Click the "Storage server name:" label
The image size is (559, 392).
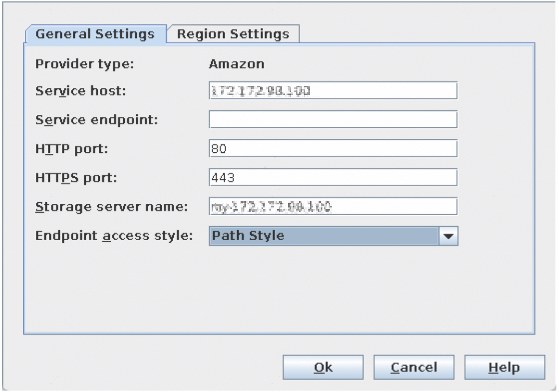click(x=111, y=206)
